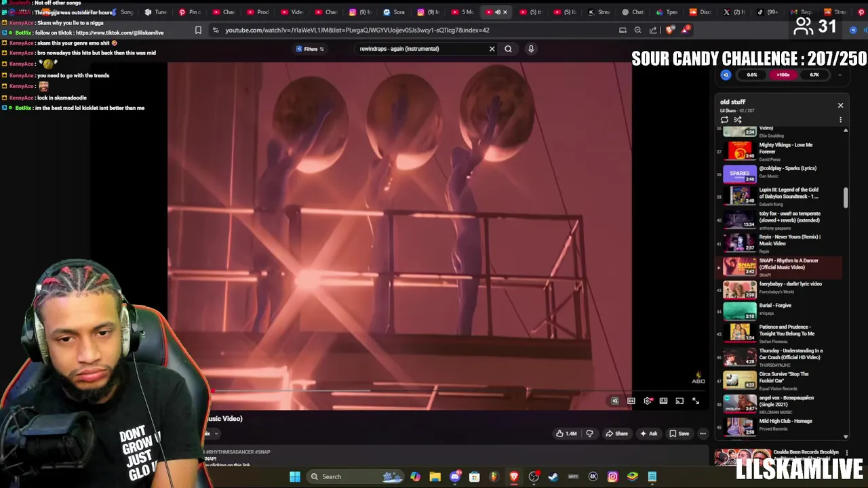The height and width of the screenshot is (488, 868).
Task: Select SNAP! - Rhythm Is A Dancer item
Action: [778, 266]
